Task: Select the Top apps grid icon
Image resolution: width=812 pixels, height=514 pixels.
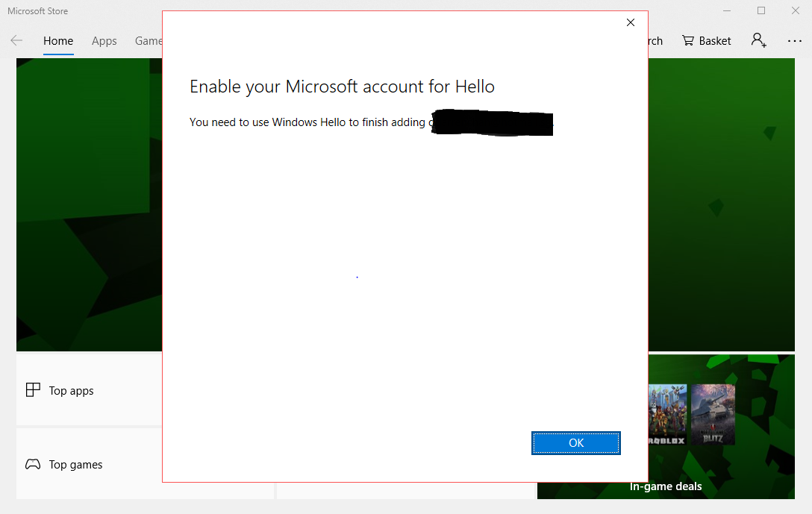Action: 33,389
